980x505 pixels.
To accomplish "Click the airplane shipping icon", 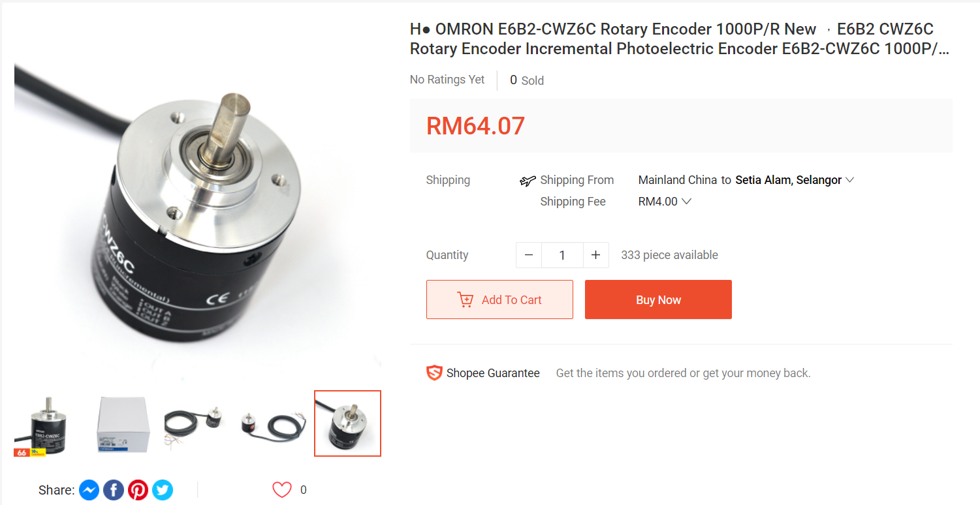I will point(528,181).
